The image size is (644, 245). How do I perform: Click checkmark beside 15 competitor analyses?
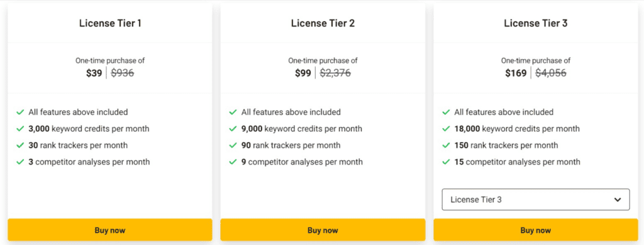point(446,161)
